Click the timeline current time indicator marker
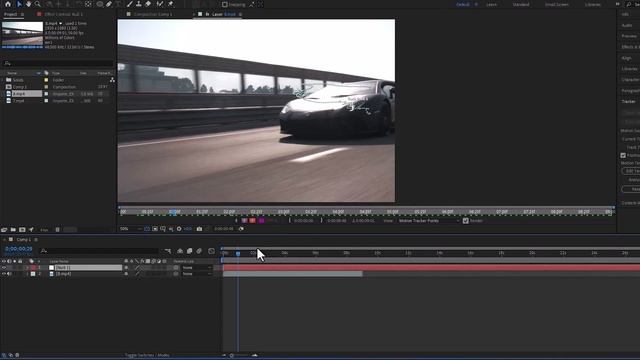Viewport: 640px width, 360px height. [x=238, y=253]
